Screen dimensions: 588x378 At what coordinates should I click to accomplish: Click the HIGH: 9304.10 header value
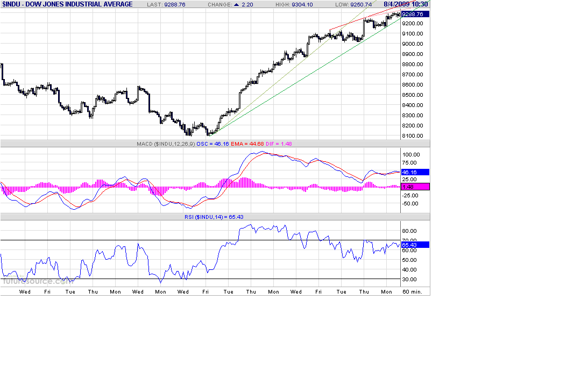(294, 4)
